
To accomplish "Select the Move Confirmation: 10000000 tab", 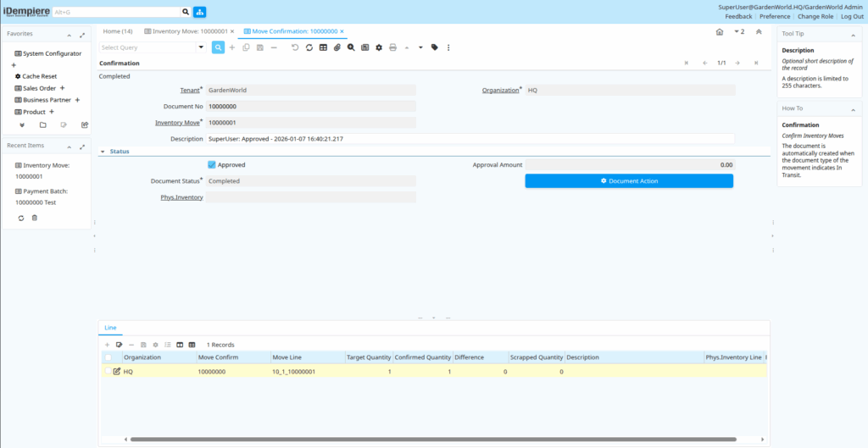I will (x=291, y=31).
